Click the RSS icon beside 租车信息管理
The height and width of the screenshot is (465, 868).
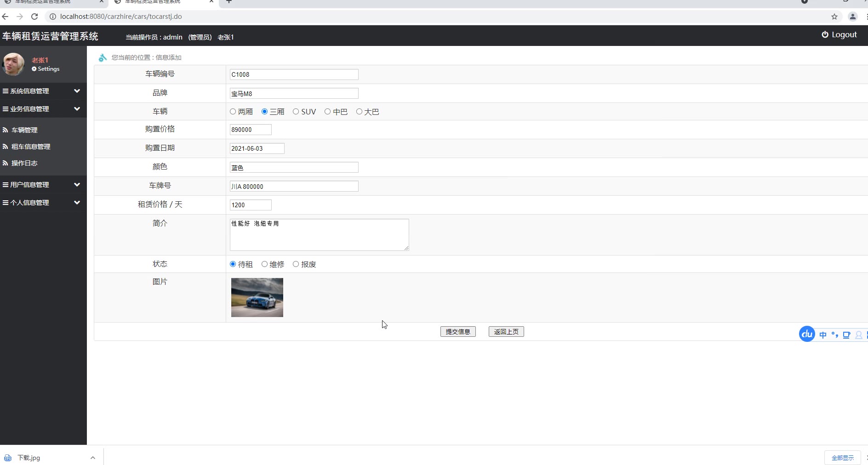click(6, 147)
